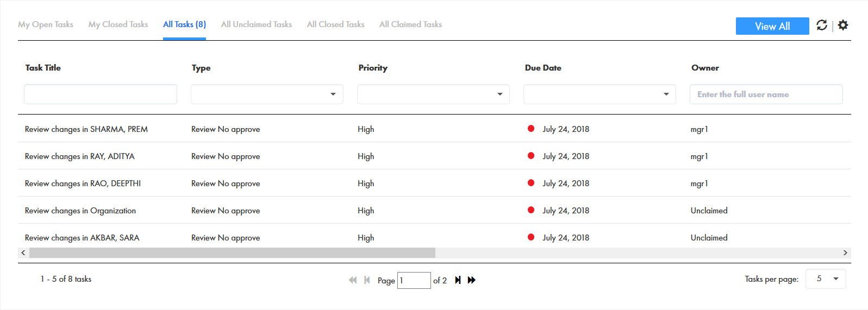The image size is (868, 310).
Task: Click red due status dot for SHARMA, PREM
Action: 531,129
